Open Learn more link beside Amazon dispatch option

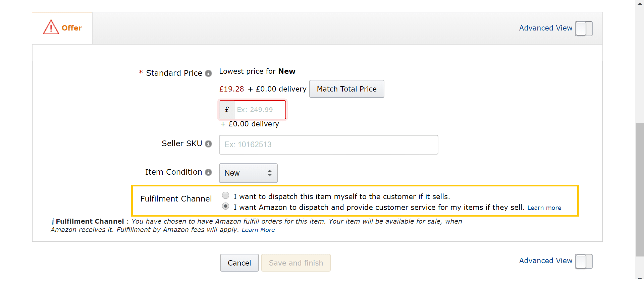pos(544,208)
